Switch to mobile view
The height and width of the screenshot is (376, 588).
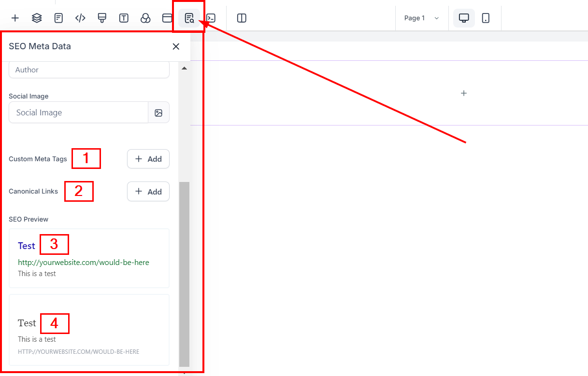[486, 18]
